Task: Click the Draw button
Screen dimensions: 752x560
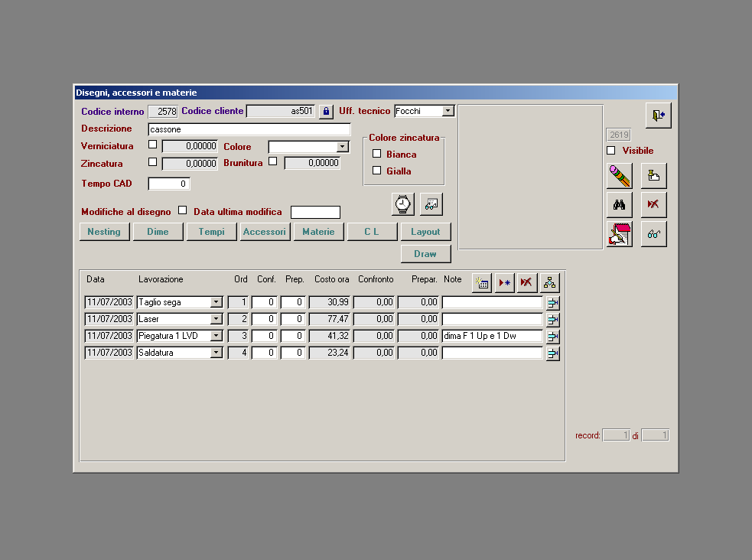Action: tap(426, 254)
